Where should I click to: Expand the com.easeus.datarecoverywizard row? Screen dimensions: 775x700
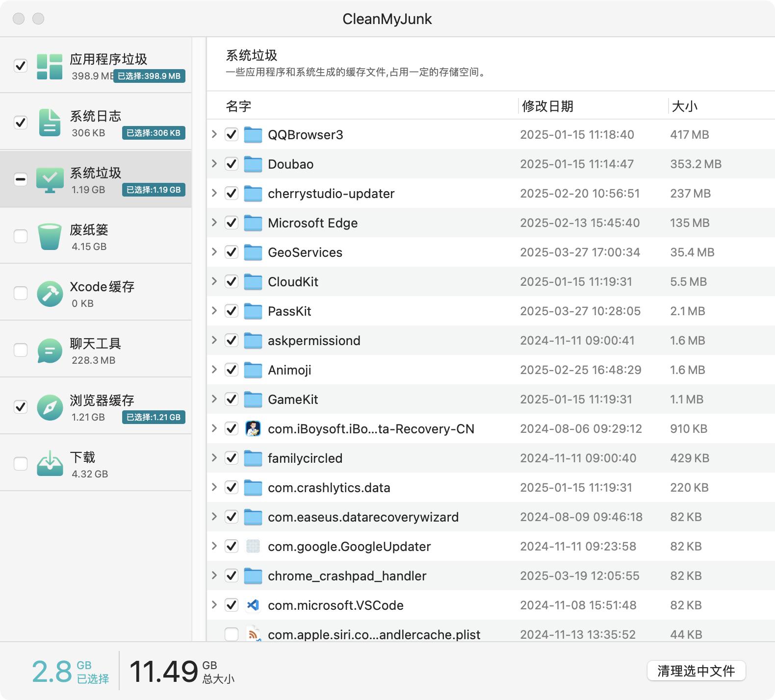[x=214, y=516]
